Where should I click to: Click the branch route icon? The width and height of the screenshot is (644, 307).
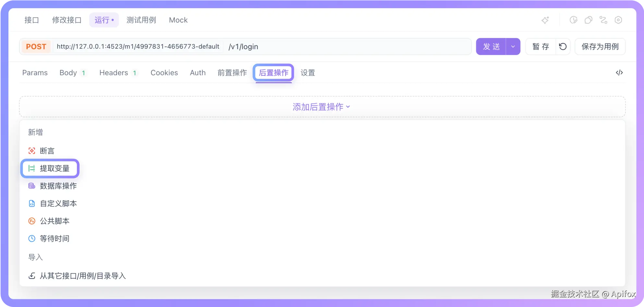(603, 20)
